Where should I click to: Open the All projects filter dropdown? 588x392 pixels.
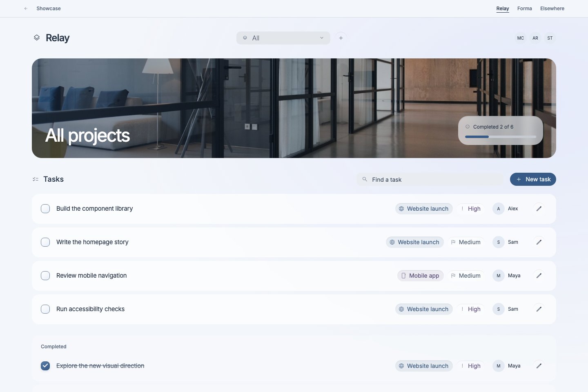point(283,38)
